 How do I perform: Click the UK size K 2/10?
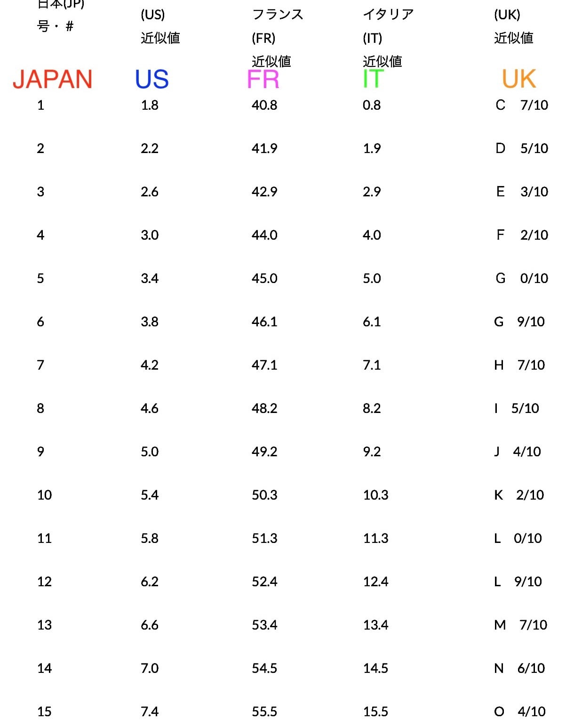coord(519,495)
